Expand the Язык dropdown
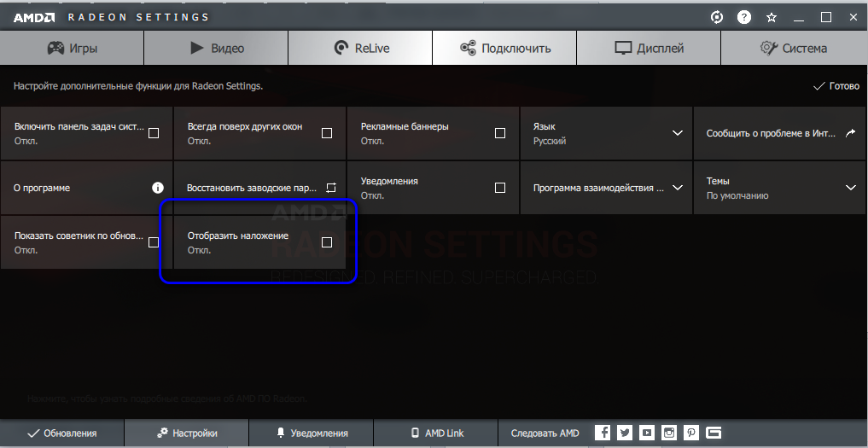The image size is (868, 448). 677,133
